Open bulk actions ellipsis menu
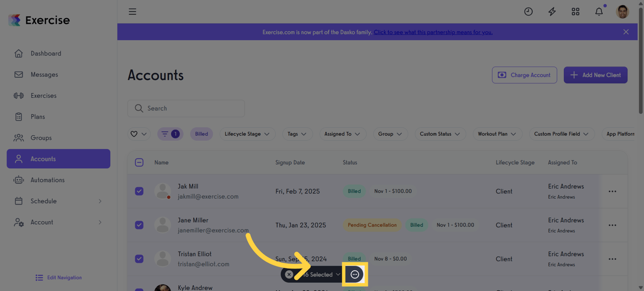644x291 pixels. click(355, 275)
